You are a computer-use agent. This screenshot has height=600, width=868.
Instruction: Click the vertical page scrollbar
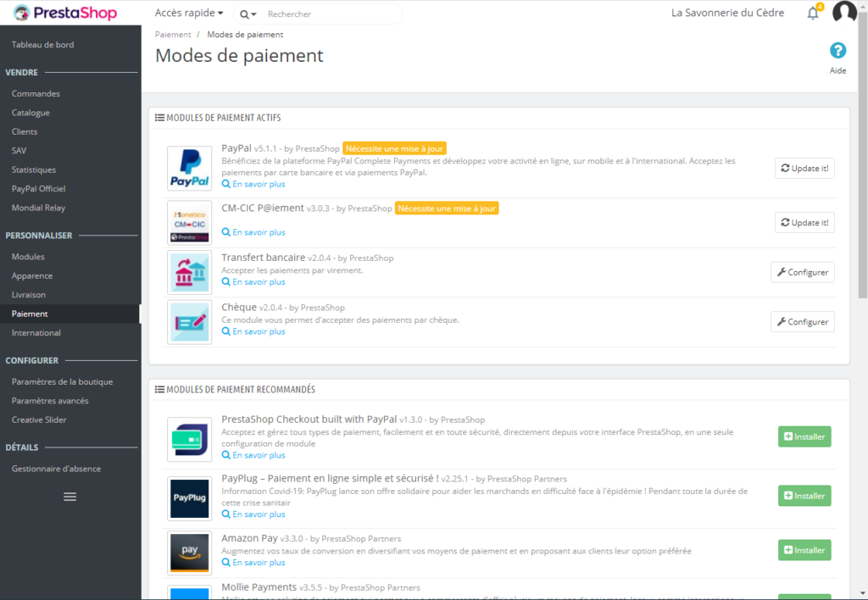(862, 155)
